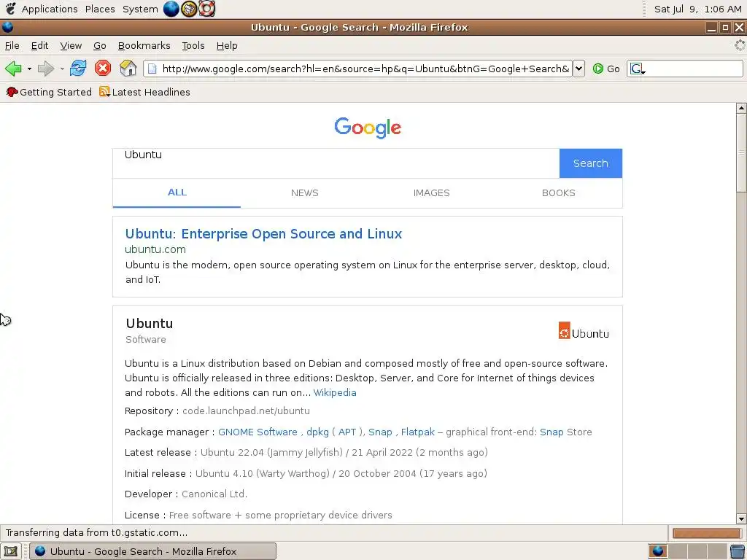Follow the Wikipedia link
Viewport: 747px width, 560px height.
335,392
